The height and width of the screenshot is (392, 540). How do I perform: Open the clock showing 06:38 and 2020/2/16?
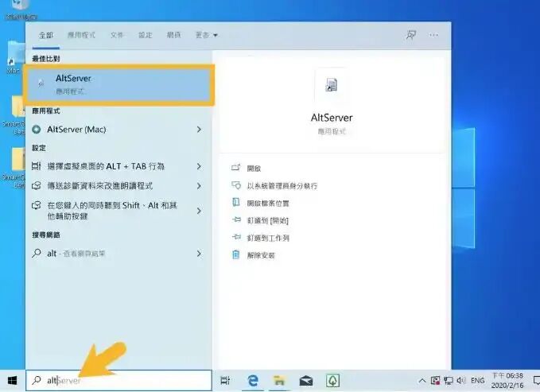507,380
